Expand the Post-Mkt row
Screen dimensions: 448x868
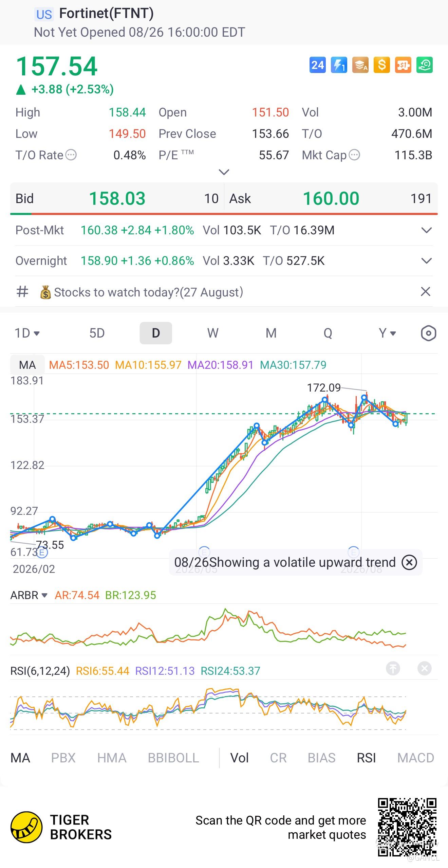coord(426,230)
